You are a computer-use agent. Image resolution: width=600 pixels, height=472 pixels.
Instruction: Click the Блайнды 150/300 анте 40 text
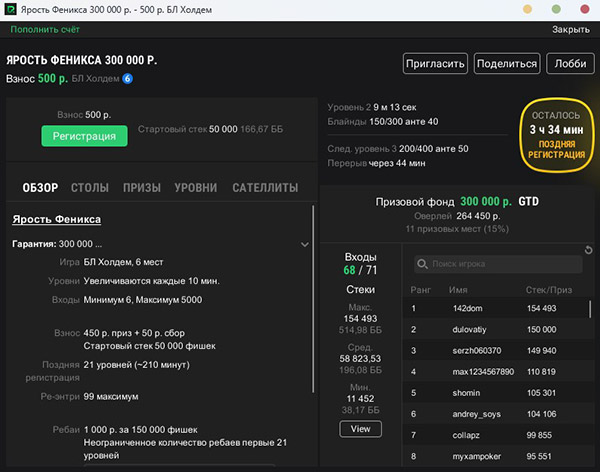tap(383, 122)
